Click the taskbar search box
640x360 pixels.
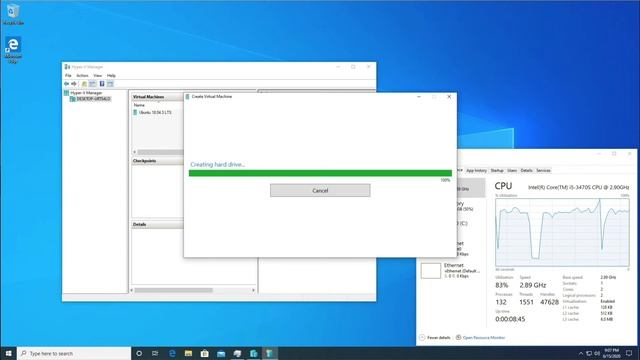tap(74, 353)
